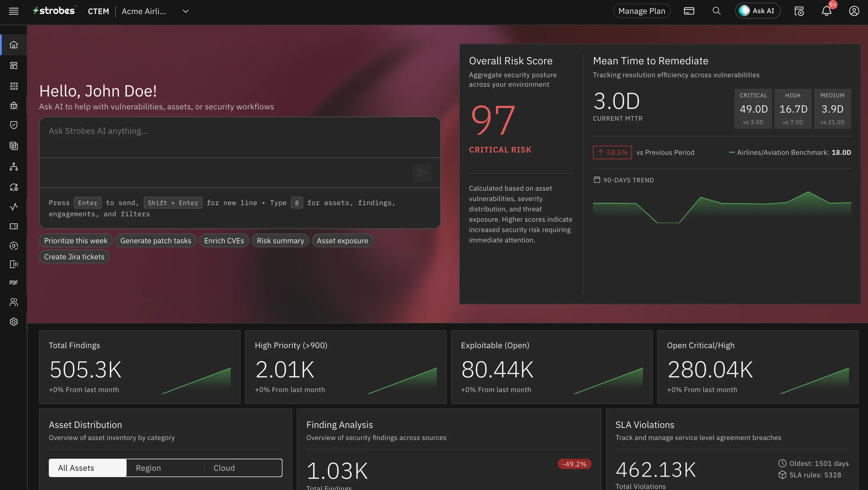This screenshot has height=490, width=868.
Task: Open the bug/vulnerabilities icon in sidebar
Action: click(13, 106)
